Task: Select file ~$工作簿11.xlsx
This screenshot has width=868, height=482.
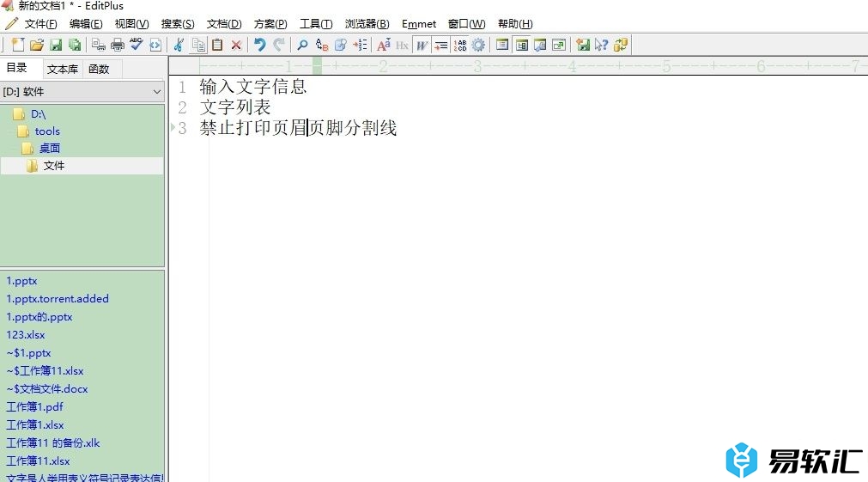Action: (x=46, y=370)
